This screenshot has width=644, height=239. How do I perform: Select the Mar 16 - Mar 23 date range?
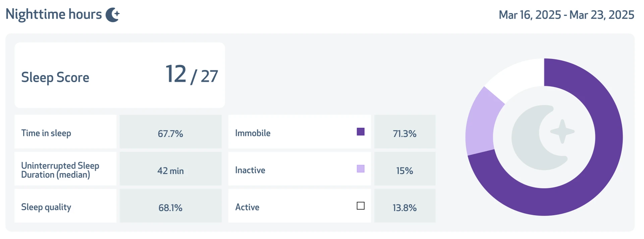(x=566, y=15)
